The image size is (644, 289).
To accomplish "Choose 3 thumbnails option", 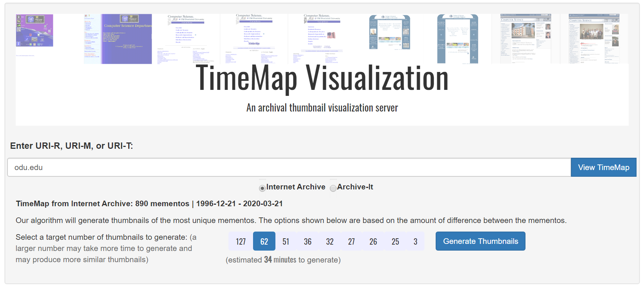I will (x=416, y=242).
